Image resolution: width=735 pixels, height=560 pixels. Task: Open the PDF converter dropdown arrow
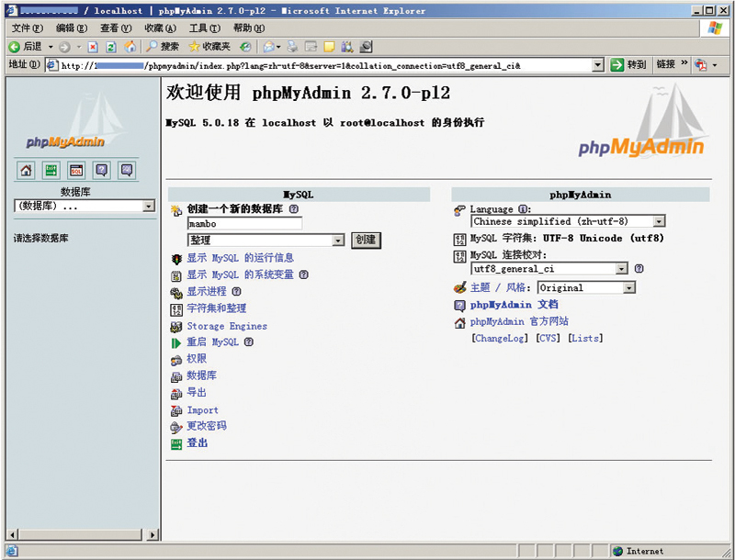[715, 65]
